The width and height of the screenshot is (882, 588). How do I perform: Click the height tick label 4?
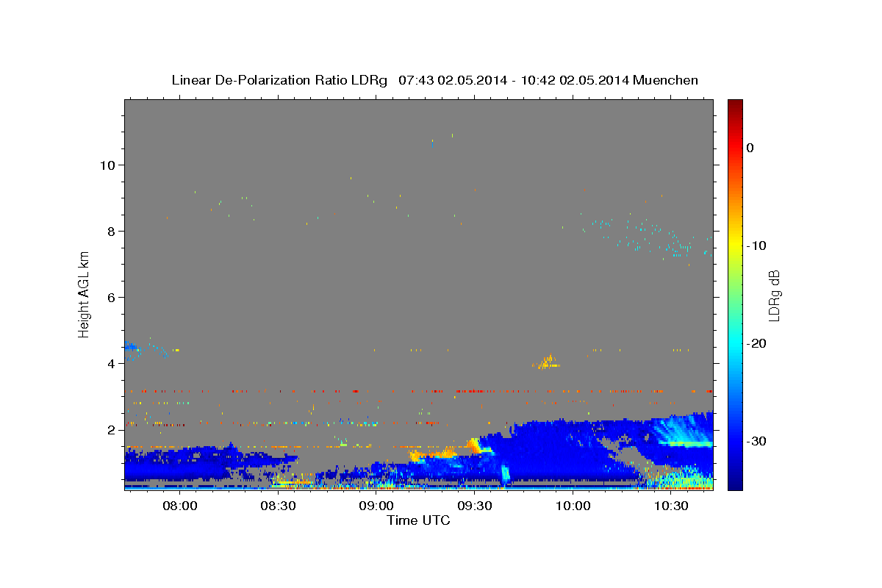110,363
